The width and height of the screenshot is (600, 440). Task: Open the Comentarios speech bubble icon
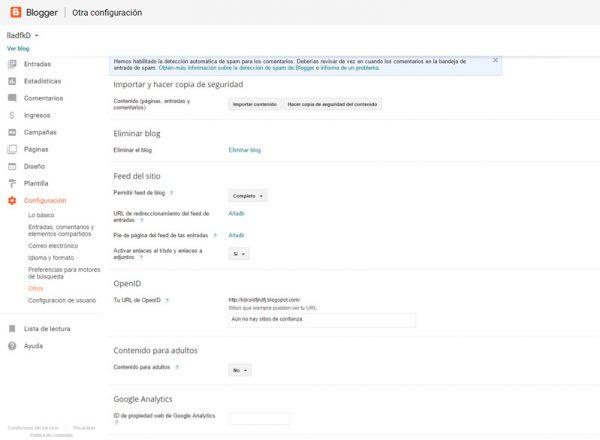[x=12, y=98]
